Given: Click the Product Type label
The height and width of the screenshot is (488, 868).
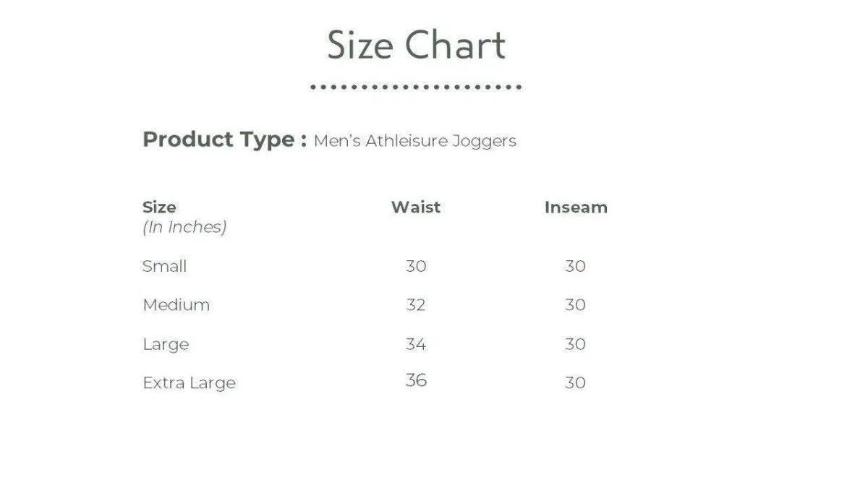Looking at the screenshot, I should point(224,140).
